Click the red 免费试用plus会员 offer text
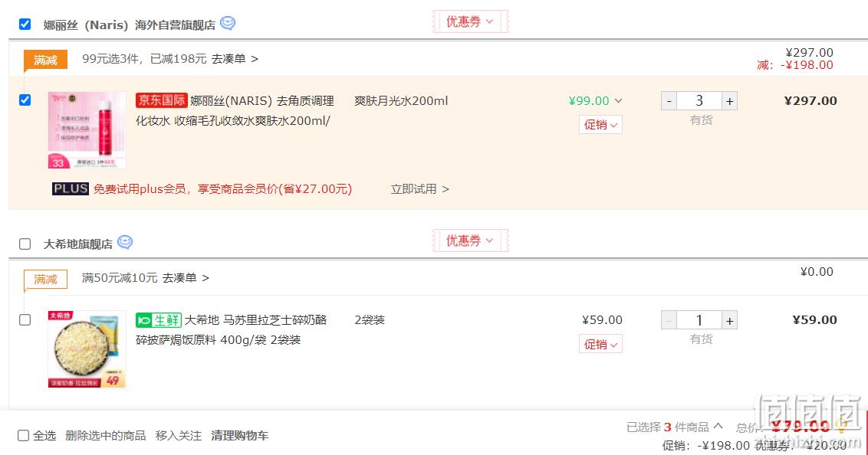Image resolution: width=868 pixels, height=455 pixels. pyautogui.click(x=222, y=189)
